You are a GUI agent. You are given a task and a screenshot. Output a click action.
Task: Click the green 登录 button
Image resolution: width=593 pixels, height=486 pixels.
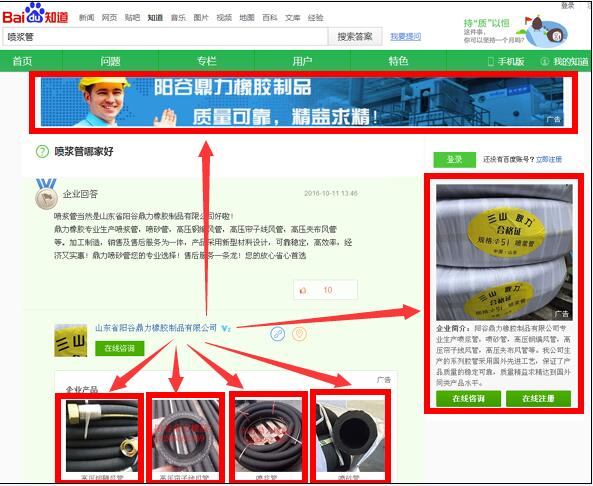click(454, 160)
